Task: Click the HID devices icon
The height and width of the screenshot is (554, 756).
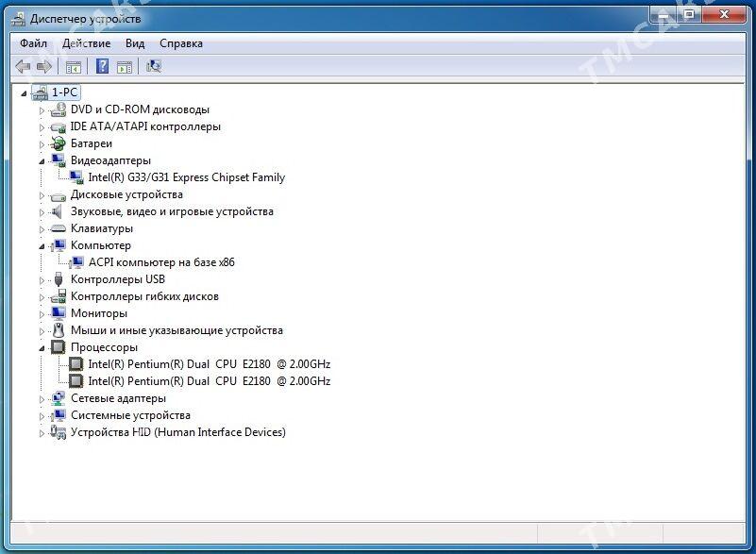Action: pos(59,432)
